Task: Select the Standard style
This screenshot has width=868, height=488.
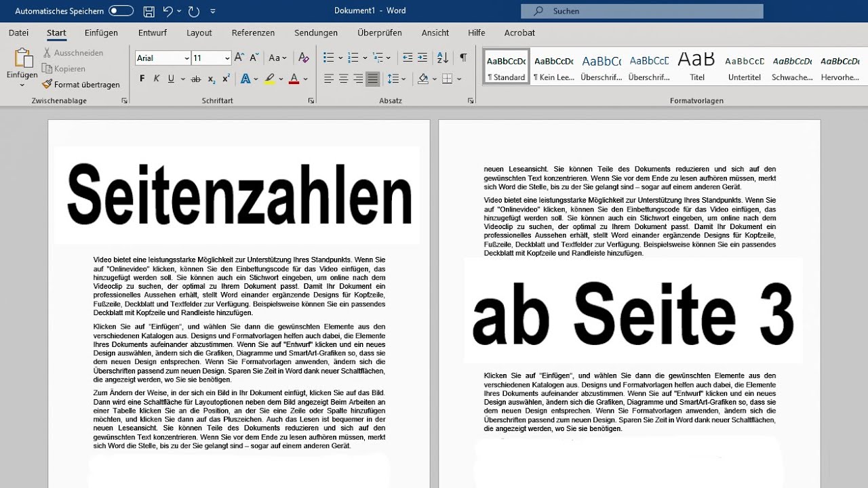Action: pyautogui.click(x=506, y=66)
